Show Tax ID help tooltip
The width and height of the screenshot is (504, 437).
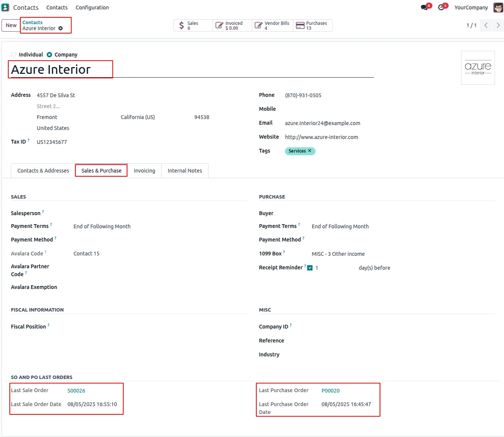tap(28, 140)
